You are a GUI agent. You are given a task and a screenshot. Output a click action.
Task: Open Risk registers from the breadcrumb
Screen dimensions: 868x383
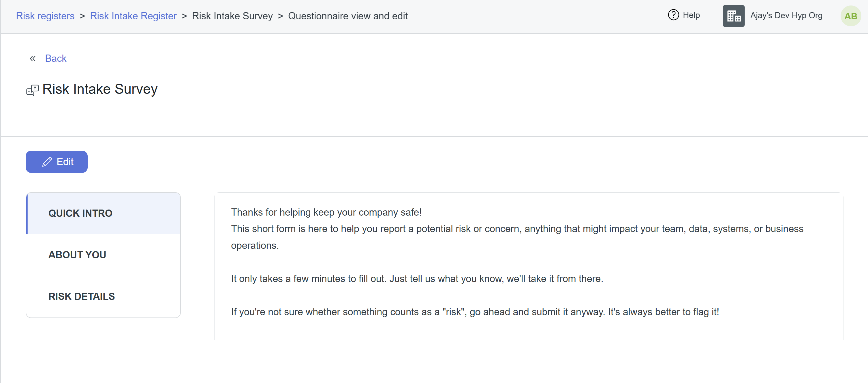pos(45,16)
